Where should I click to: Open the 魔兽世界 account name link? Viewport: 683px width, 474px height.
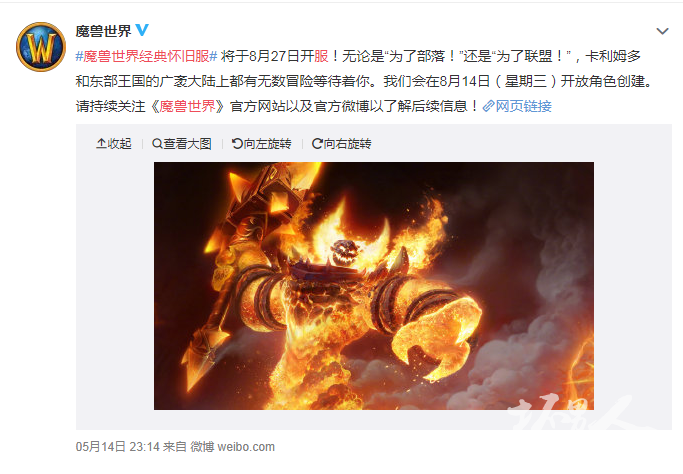click(x=103, y=31)
